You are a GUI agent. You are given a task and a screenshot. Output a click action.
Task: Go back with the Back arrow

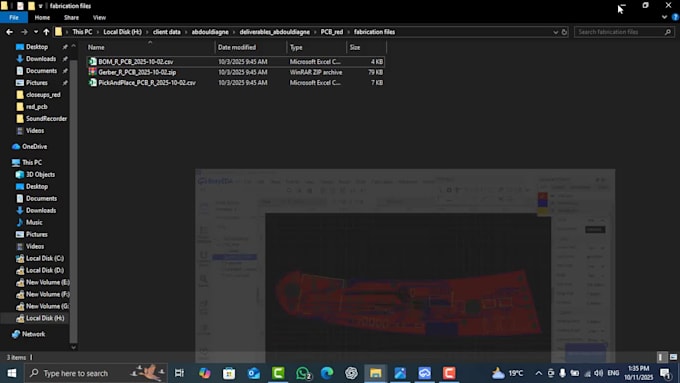click(9, 32)
